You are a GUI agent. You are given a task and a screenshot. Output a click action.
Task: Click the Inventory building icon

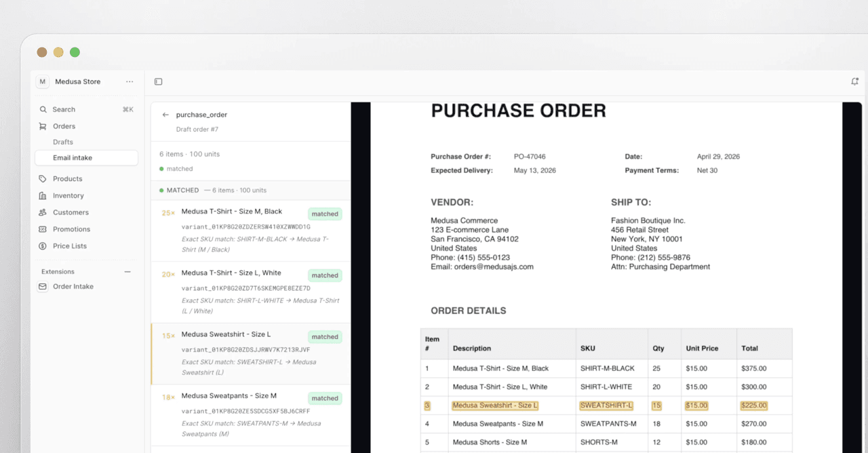click(43, 195)
